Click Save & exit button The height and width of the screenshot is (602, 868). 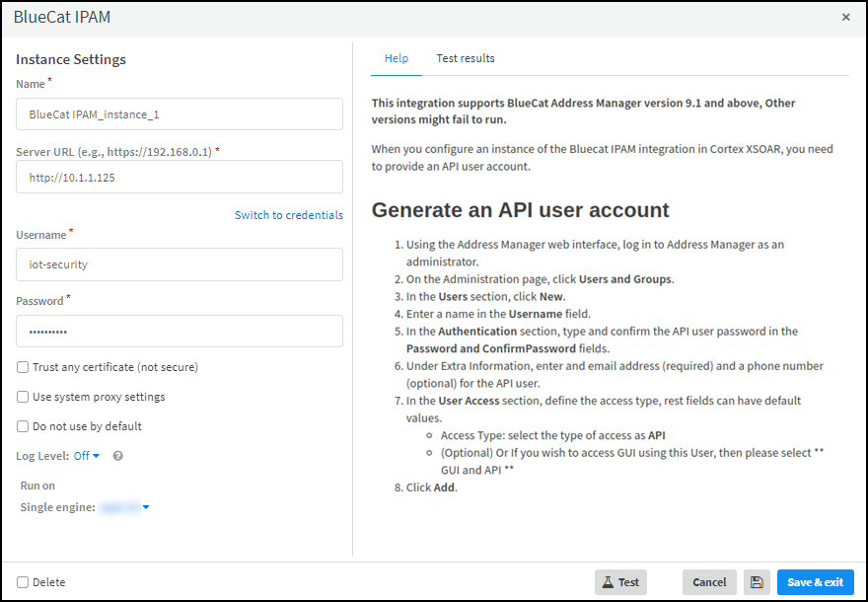pos(815,582)
